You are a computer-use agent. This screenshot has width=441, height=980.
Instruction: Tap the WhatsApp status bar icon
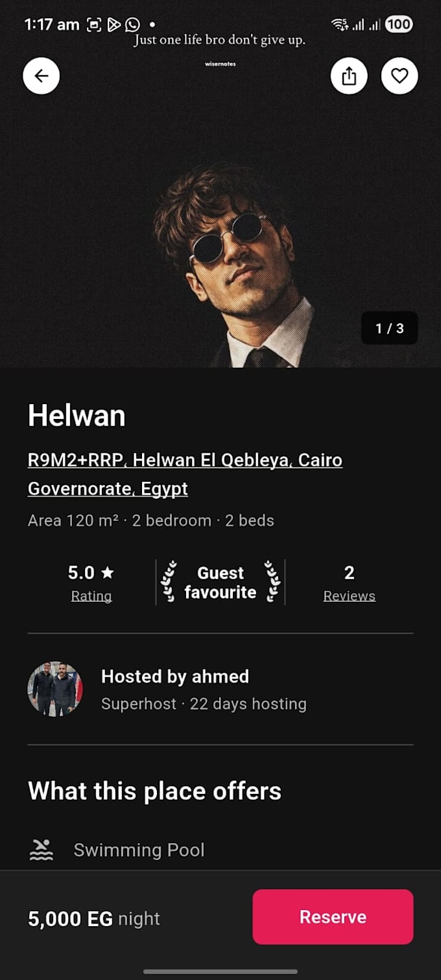coord(132,25)
